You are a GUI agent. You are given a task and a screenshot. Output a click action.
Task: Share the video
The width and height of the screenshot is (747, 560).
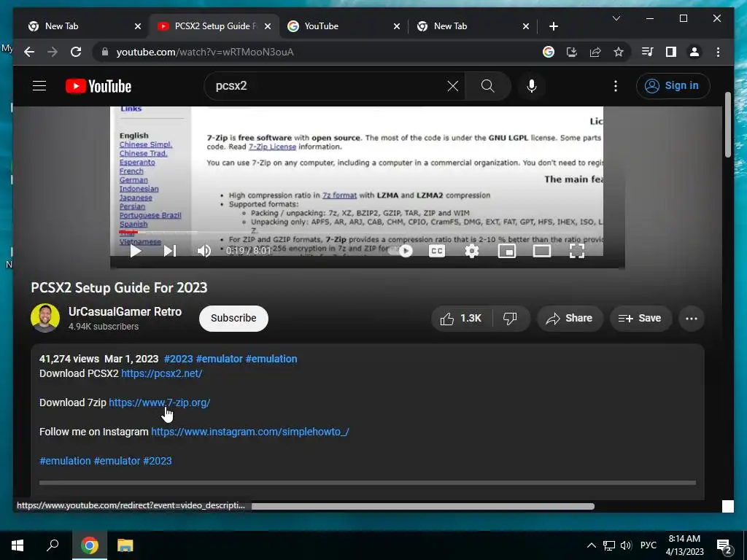click(570, 319)
